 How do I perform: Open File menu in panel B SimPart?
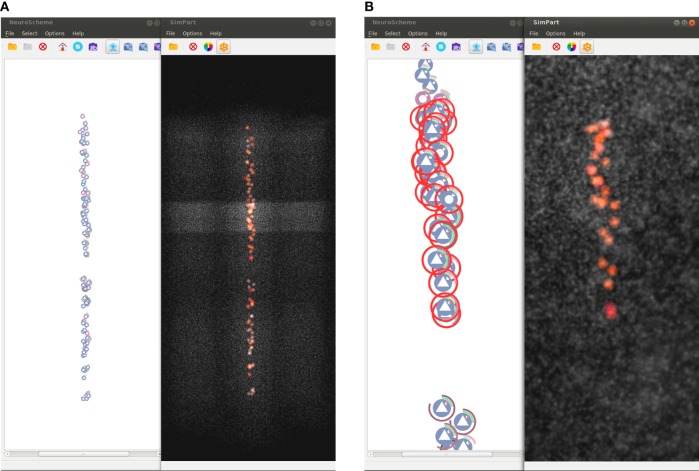coord(534,33)
